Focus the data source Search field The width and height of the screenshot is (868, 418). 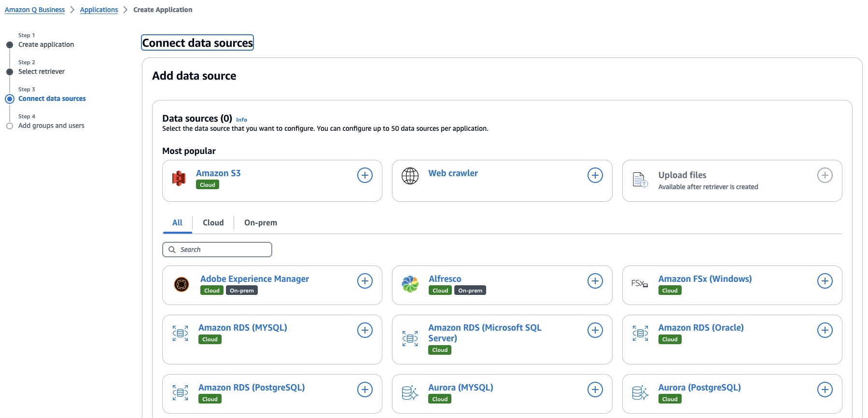(217, 250)
